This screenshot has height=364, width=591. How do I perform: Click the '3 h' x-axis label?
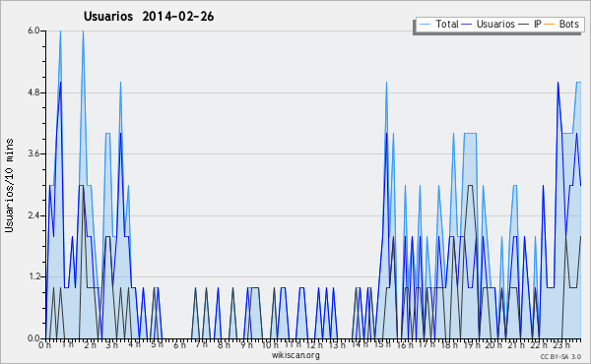pos(112,344)
